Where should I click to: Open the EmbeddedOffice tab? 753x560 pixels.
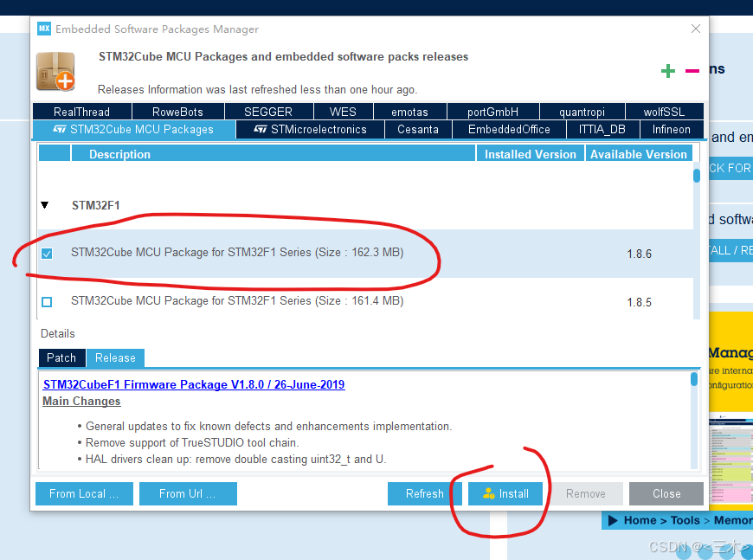click(x=509, y=129)
